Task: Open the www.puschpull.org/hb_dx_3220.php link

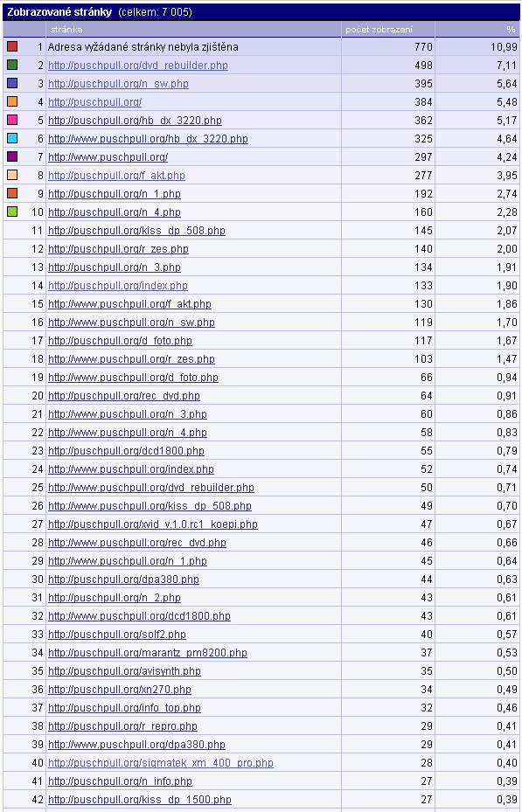Action: point(148,139)
